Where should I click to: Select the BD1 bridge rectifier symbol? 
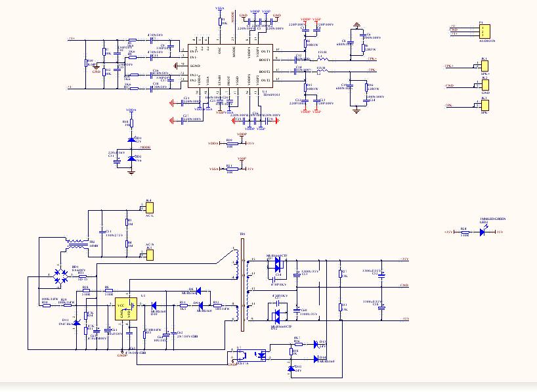[61, 276]
